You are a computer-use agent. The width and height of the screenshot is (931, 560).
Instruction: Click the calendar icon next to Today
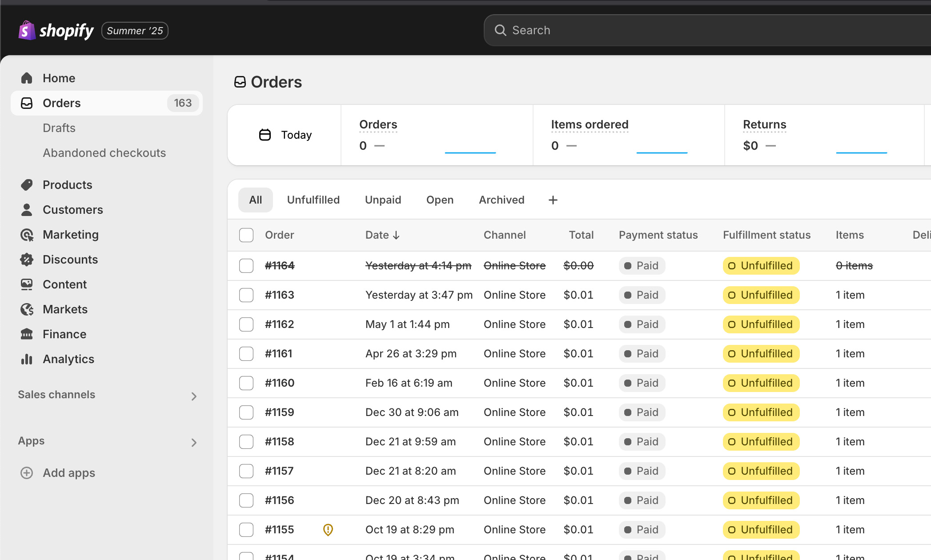pyautogui.click(x=265, y=135)
